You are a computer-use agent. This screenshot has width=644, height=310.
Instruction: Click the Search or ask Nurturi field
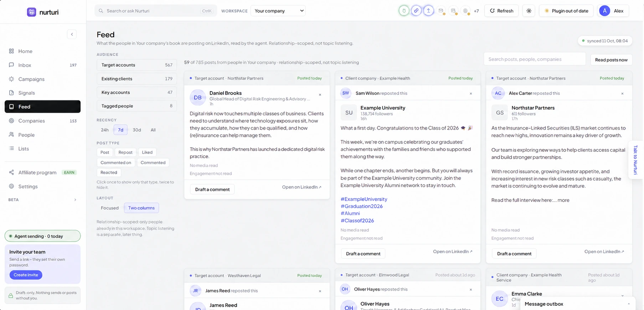click(156, 11)
